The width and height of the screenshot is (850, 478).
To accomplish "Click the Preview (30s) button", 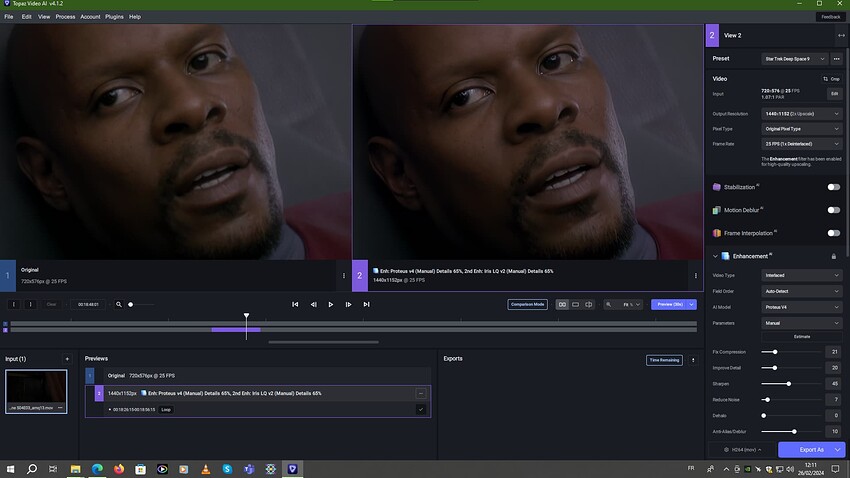I will (669, 305).
